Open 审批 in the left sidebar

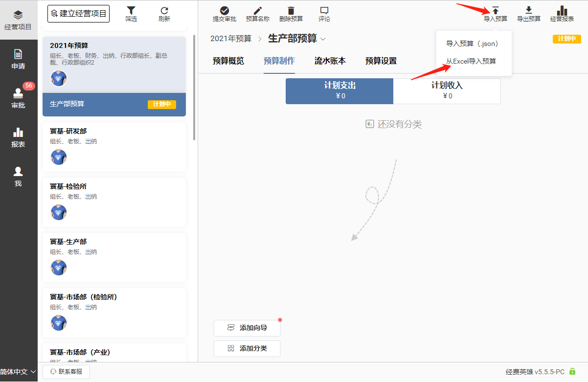tap(18, 98)
